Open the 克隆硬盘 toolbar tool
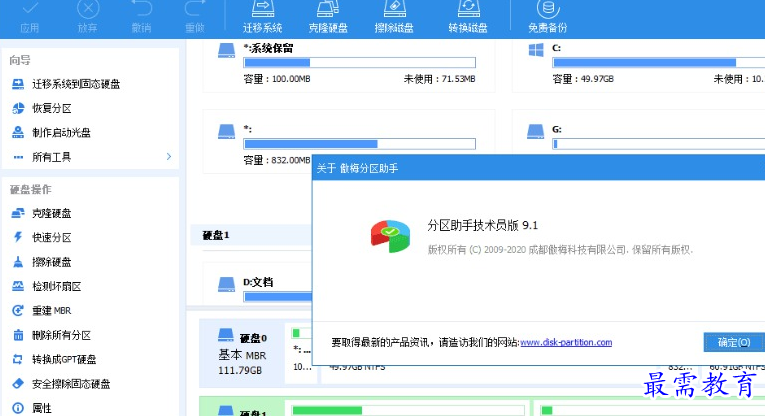Image resolution: width=765 pixels, height=416 pixels. tap(328, 17)
